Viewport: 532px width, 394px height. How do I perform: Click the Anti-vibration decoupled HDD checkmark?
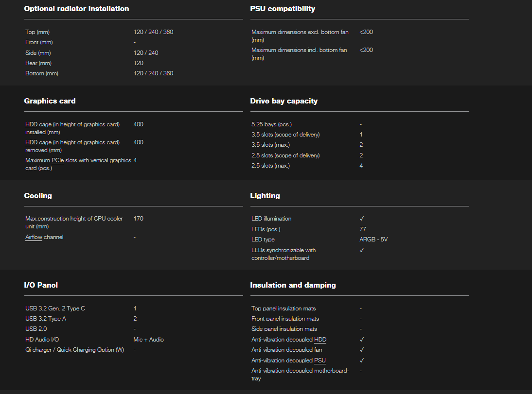362,340
